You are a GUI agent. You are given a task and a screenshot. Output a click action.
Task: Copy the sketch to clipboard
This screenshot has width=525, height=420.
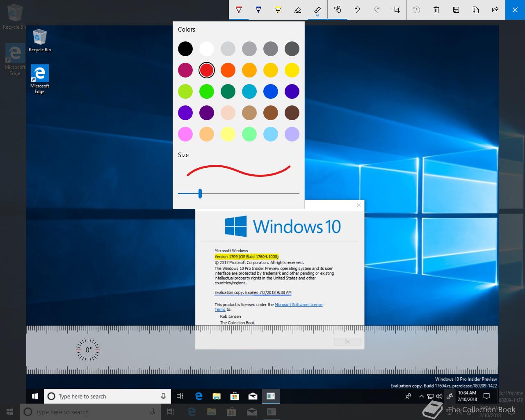click(x=476, y=9)
